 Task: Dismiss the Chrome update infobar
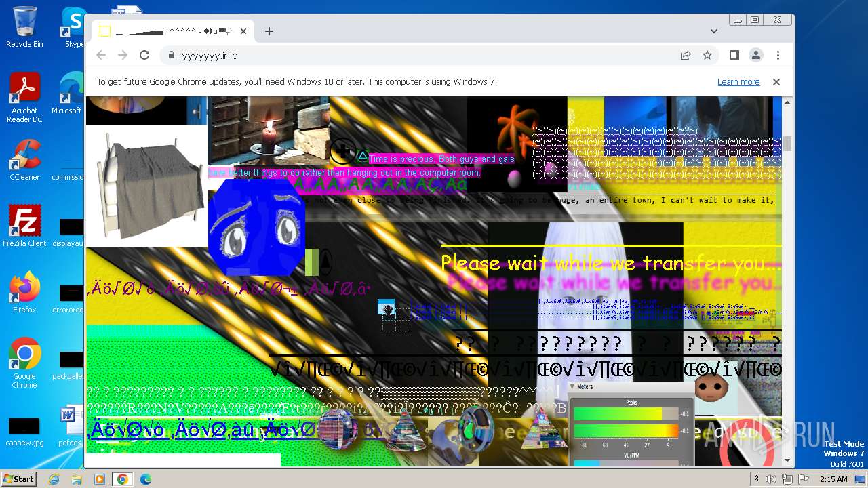[x=776, y=81]
